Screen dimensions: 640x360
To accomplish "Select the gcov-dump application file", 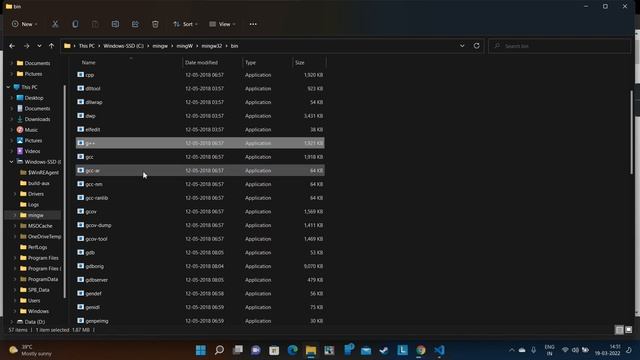I will pos(200,225).
